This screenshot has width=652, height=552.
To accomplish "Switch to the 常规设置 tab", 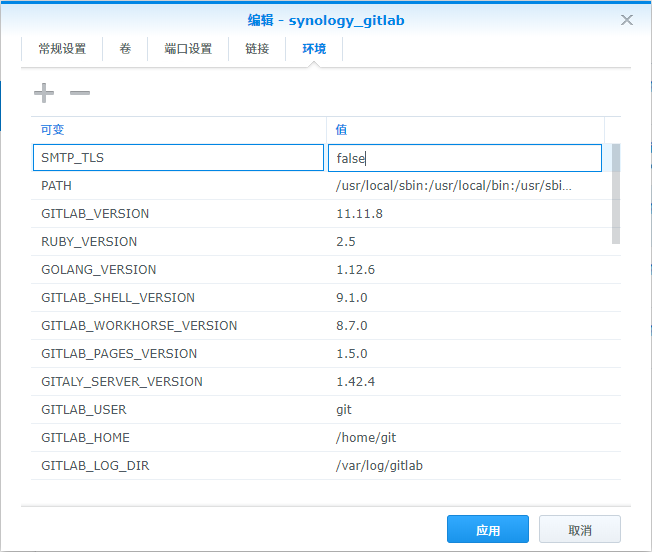I will [x=62, y=49].
